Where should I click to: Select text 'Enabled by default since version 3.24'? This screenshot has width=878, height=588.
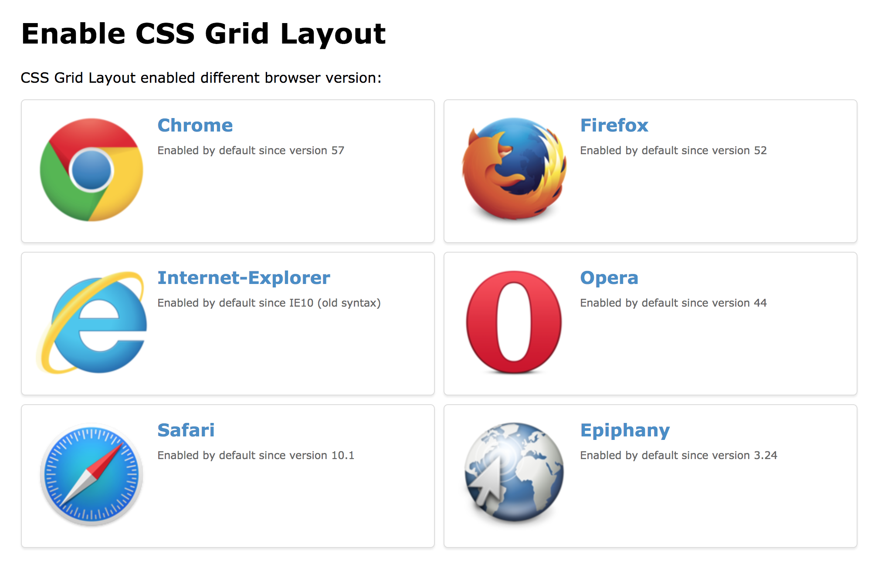point(679,456)
